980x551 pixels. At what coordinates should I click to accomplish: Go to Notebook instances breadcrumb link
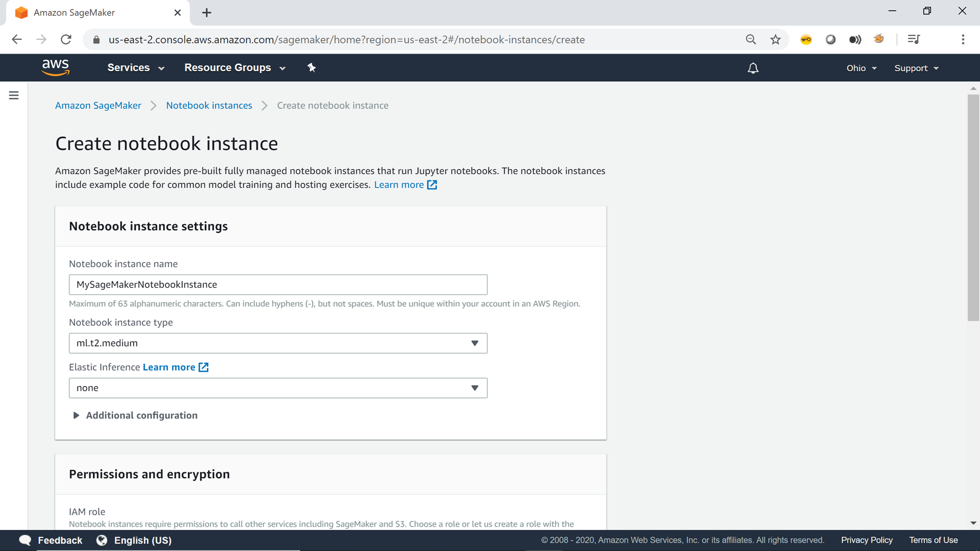pyautogui.click(x=209, y=105)
